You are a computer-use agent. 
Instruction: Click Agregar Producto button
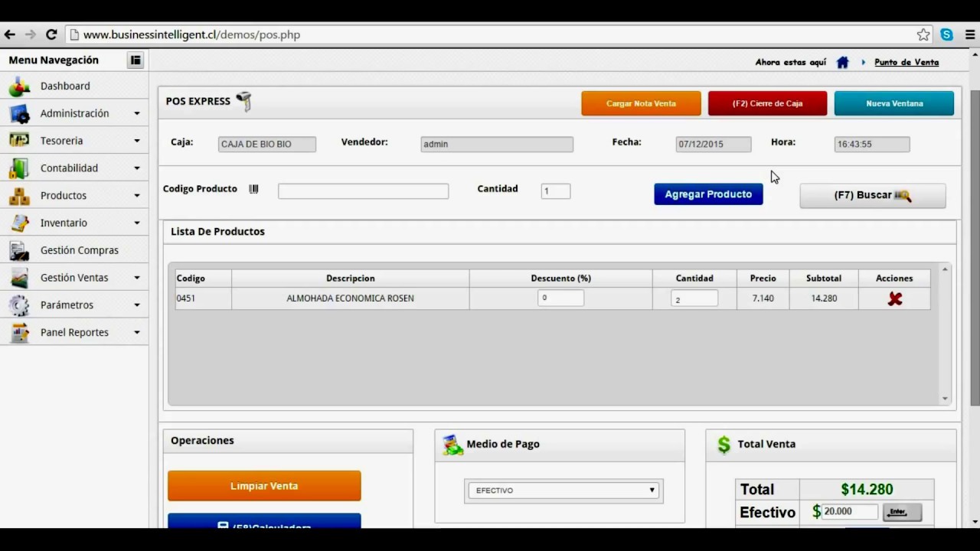[x=708, y=194]
